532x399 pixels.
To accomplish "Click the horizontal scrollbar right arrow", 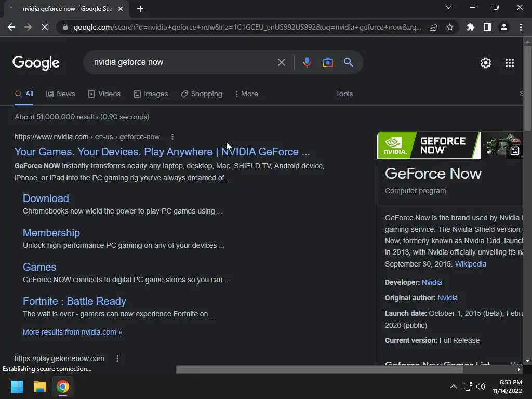I will (519, 369).
